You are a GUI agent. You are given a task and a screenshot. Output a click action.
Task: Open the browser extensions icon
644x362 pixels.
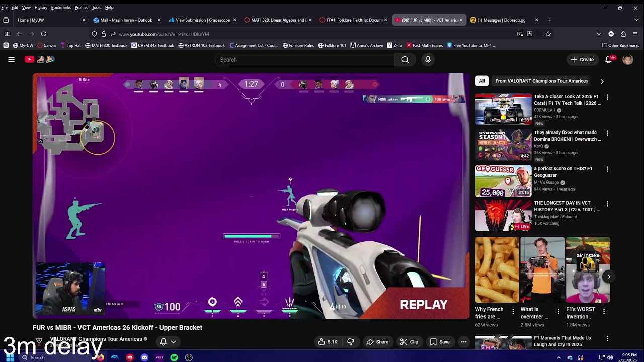point(623,34)
